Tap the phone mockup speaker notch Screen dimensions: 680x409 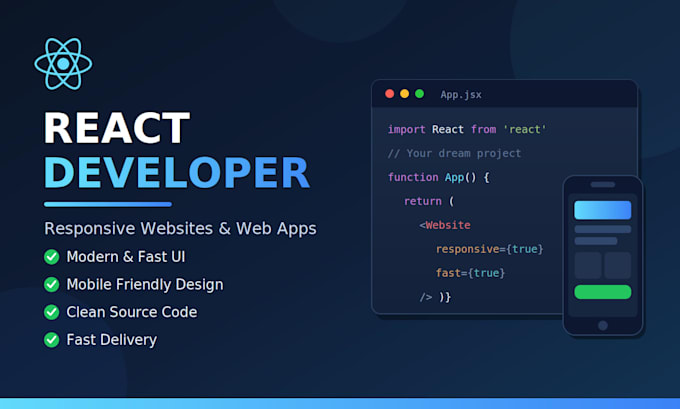click(603, 185)
